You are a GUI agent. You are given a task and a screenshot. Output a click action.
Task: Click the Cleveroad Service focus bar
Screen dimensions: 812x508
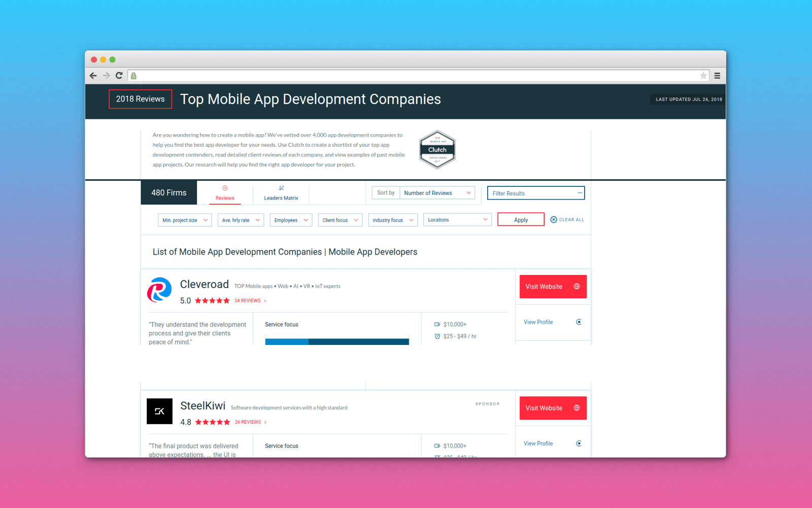pos(337,341)
